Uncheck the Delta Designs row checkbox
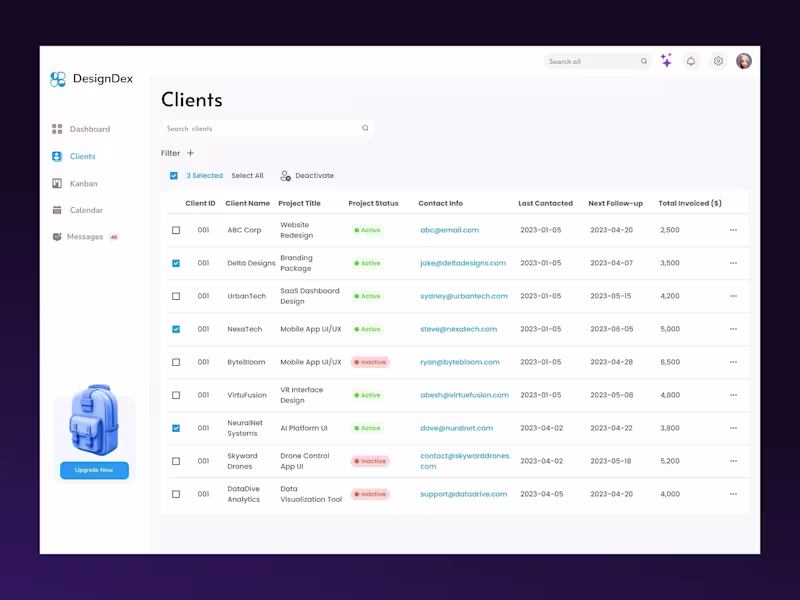The image size is (800, 600). pos(175,263)
